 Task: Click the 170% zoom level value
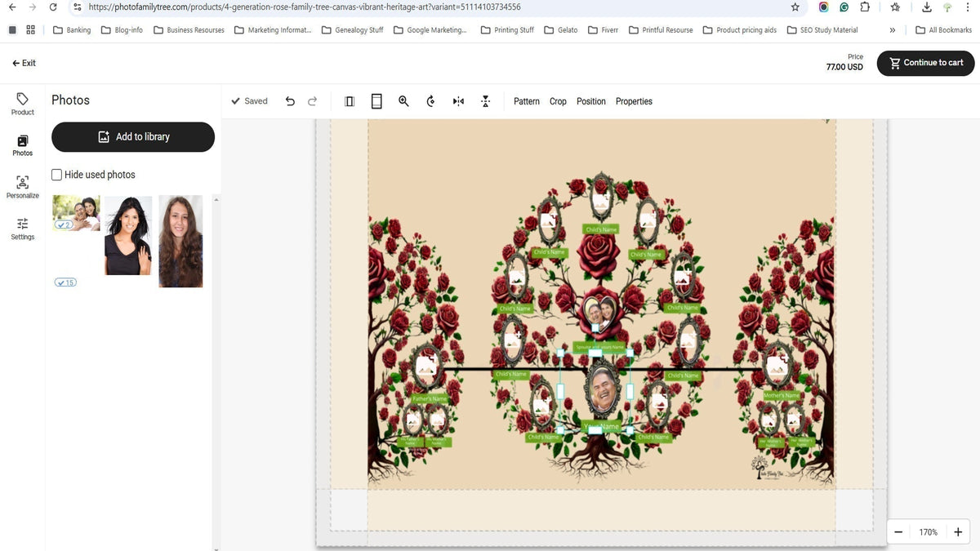click(928, 532)
